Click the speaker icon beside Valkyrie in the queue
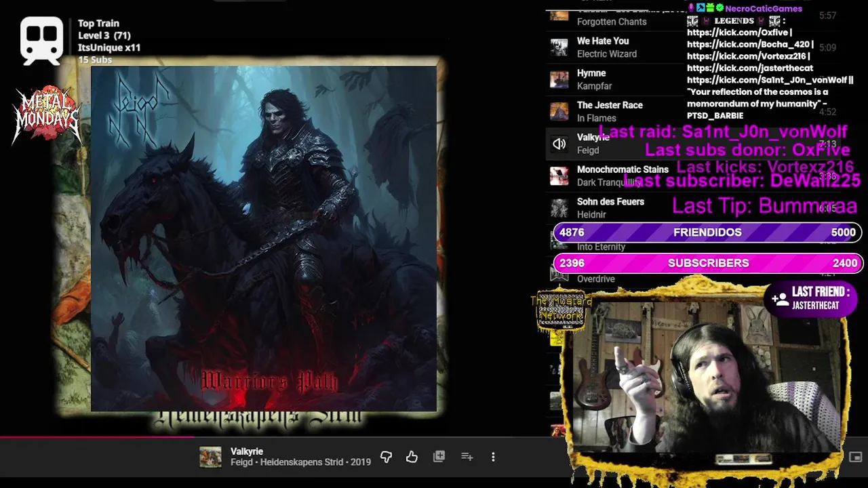The width and height of the screenshot is (868, 488). tap(559, 144)
